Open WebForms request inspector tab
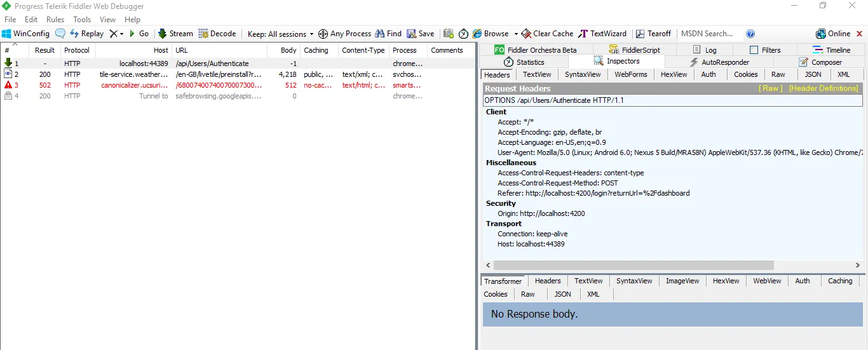Screen dimensions: 868x350 pyautogui.click(x=630, y=74)
